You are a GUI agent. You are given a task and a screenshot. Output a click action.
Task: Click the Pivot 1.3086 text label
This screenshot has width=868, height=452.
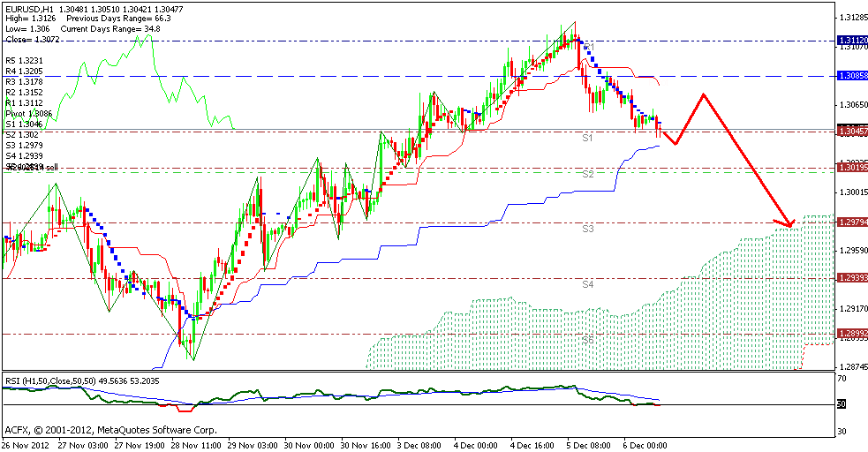pyautogui.click(x=28, y=114)
